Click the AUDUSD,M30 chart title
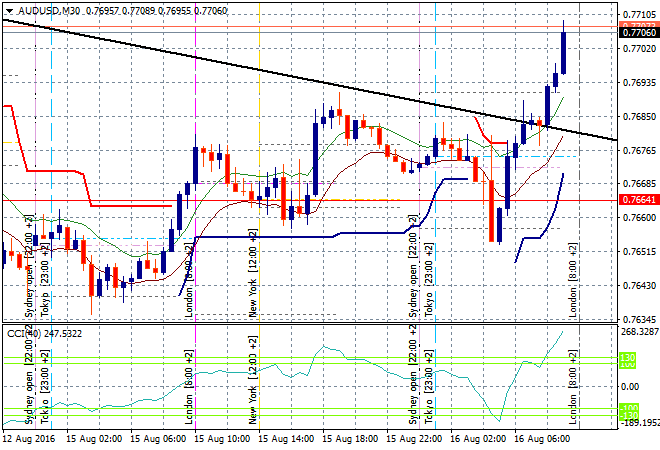Viewport: 660px width, 450px height. click(x=48, y=11)
